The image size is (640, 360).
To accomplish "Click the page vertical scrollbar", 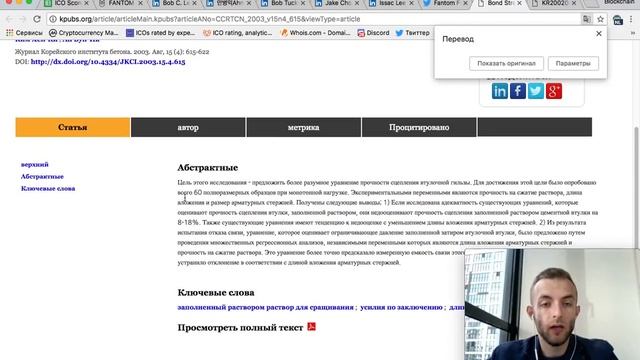I will [x=637, y=188].
